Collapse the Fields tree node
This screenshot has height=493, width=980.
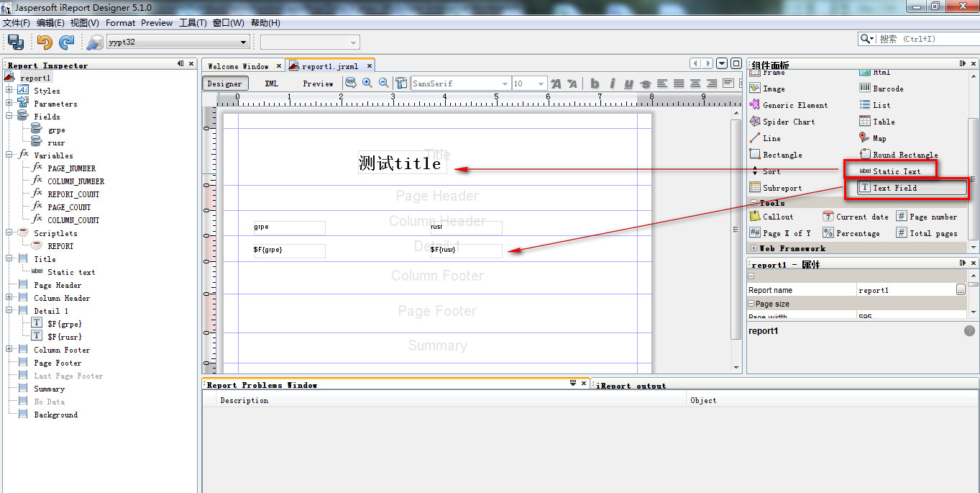(9, 116)
